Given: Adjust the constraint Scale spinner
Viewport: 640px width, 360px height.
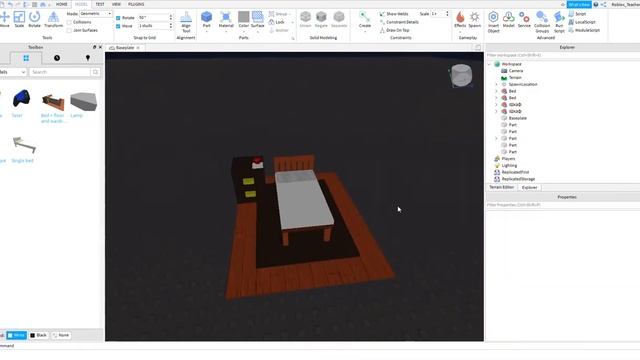Looking at the screenshot, I should [x=447, y=14].
